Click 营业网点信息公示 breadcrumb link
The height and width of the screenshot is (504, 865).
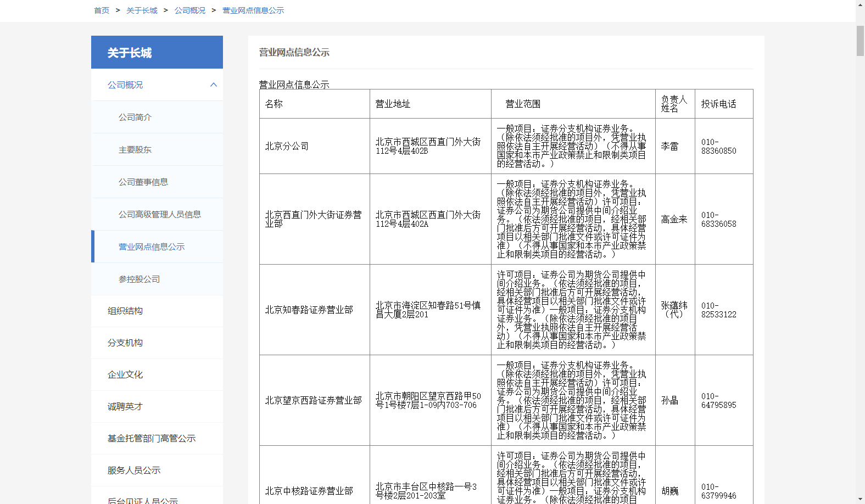253,10
